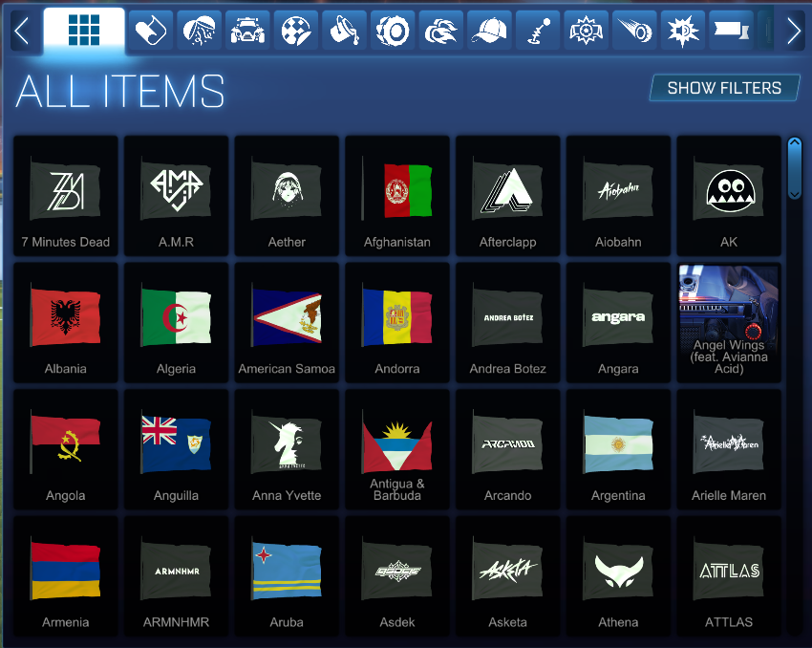Viewport: 812px width, 648px height.
Task: Select the American Samoa flag
Action: 287,323
